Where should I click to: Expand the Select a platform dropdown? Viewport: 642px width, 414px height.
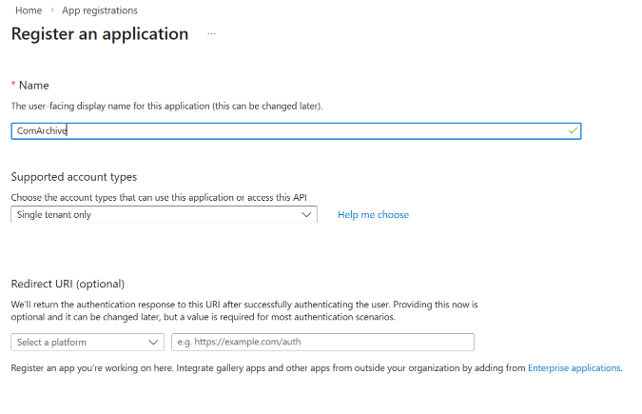[87, 342]
